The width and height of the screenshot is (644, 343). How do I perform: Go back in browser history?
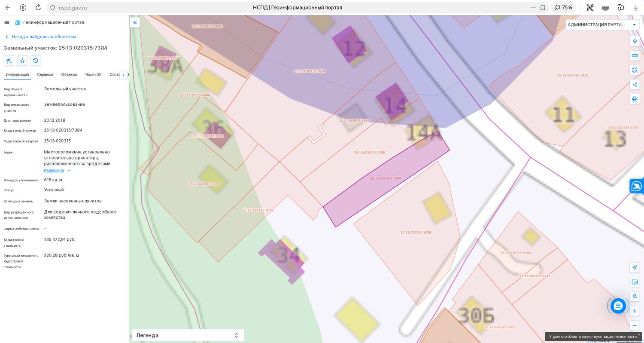8,7
